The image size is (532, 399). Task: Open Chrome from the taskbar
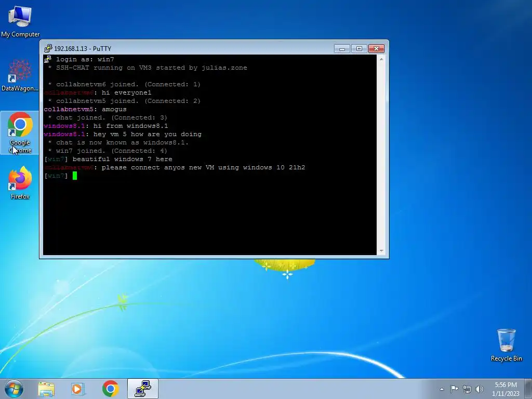tap(110, 389)
